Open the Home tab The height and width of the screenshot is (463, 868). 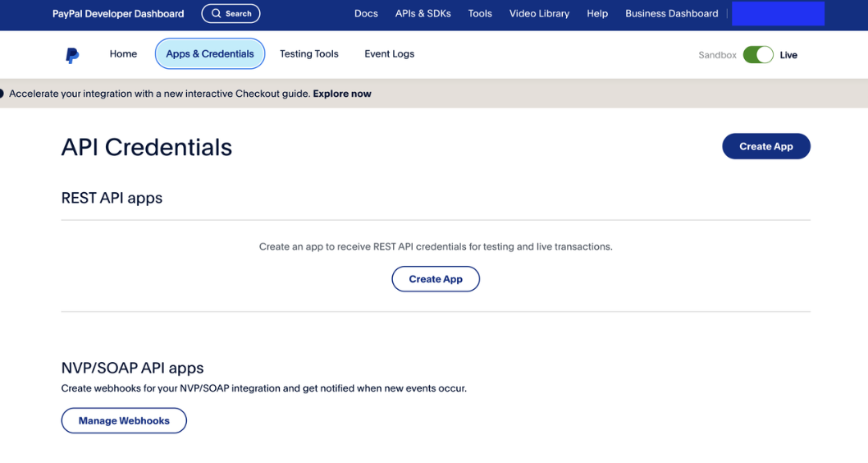(x=123, y=53)
